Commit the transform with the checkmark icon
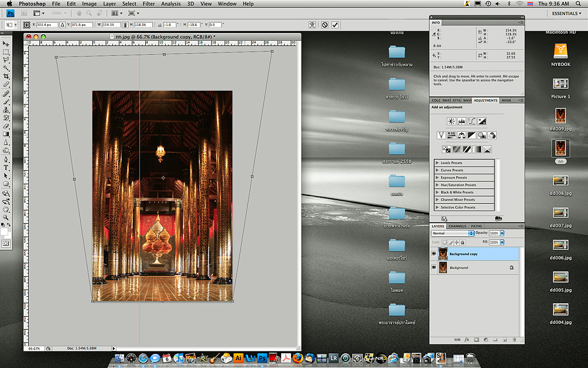Screen dimensions: 588x368 335,25
